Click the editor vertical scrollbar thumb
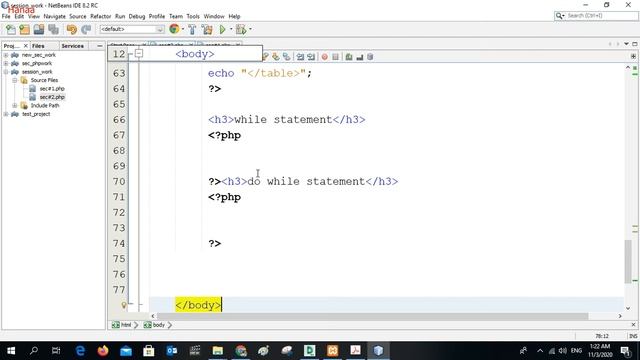This screenshot has height=360, width=640. pos(628,261)
